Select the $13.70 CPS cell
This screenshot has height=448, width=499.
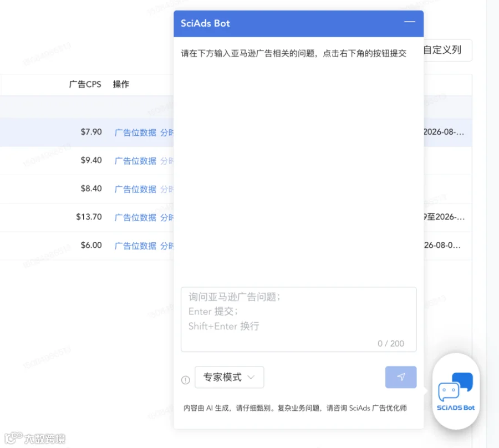tap(89, 217)
